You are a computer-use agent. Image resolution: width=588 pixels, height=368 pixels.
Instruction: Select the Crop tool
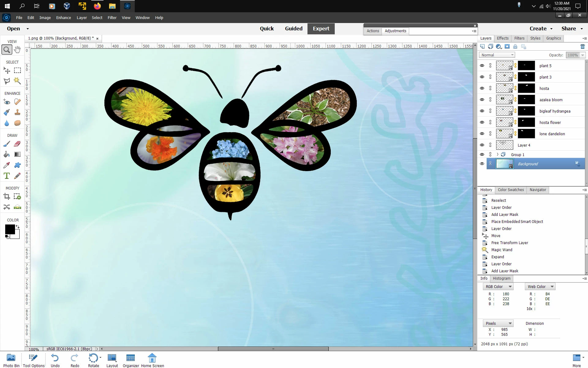pyautogui.click(x=7, y=197)
